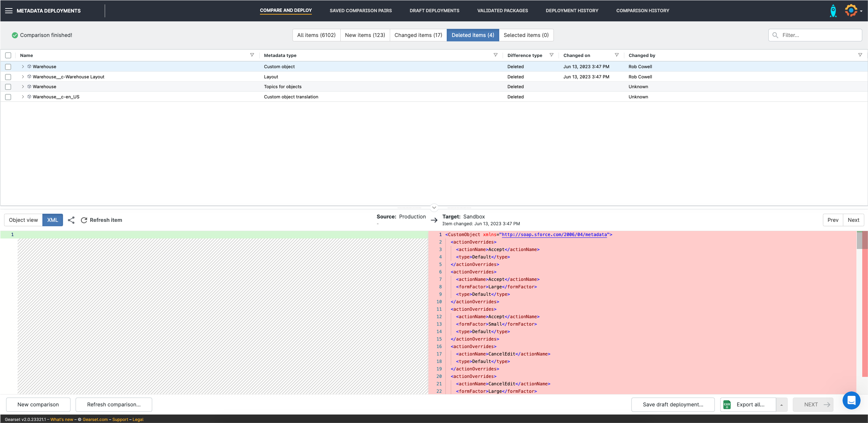Expand the Warehouse__c-en_US row

[23, 97]
